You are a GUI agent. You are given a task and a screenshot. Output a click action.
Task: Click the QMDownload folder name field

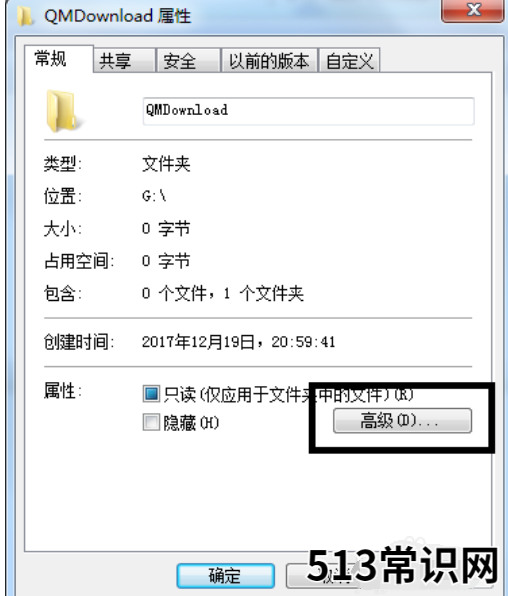308,111
